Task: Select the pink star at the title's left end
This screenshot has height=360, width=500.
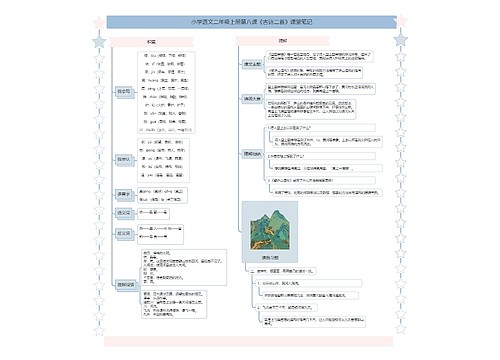Action: [99, 22]
